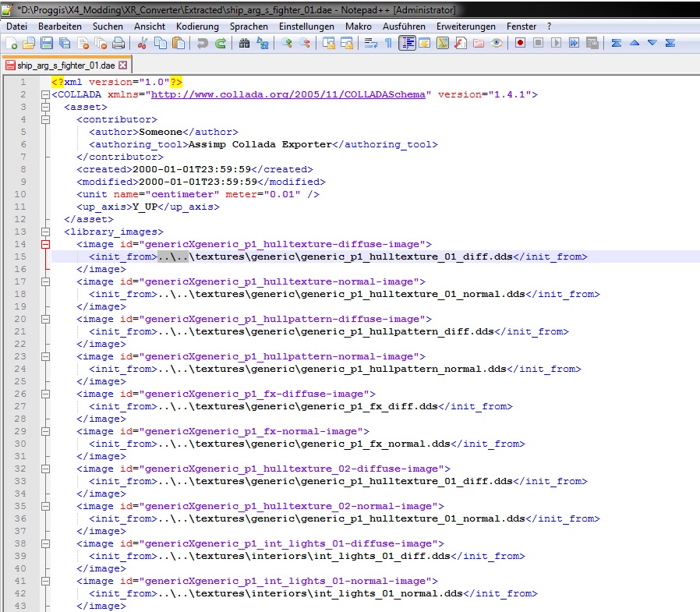Collapse the hullpattern-diffuse-image fold line 20
Viewport: 700px width, 612px height.
(45, 319)
